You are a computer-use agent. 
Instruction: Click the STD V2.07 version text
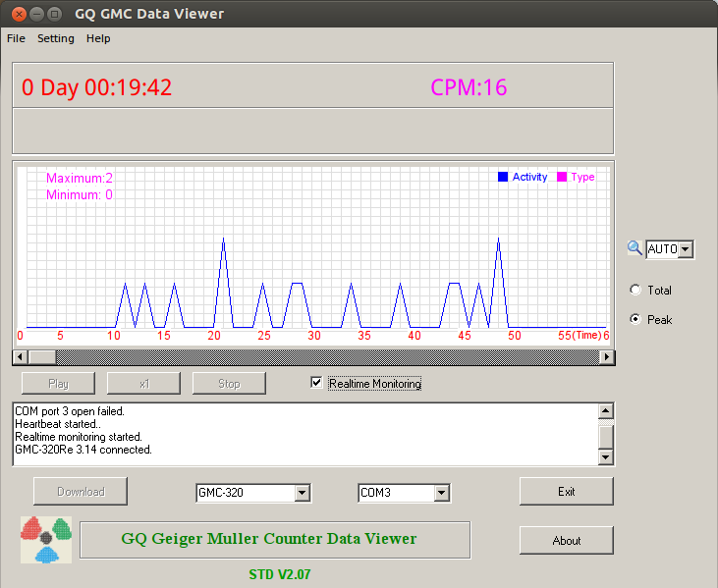[280, 574]
